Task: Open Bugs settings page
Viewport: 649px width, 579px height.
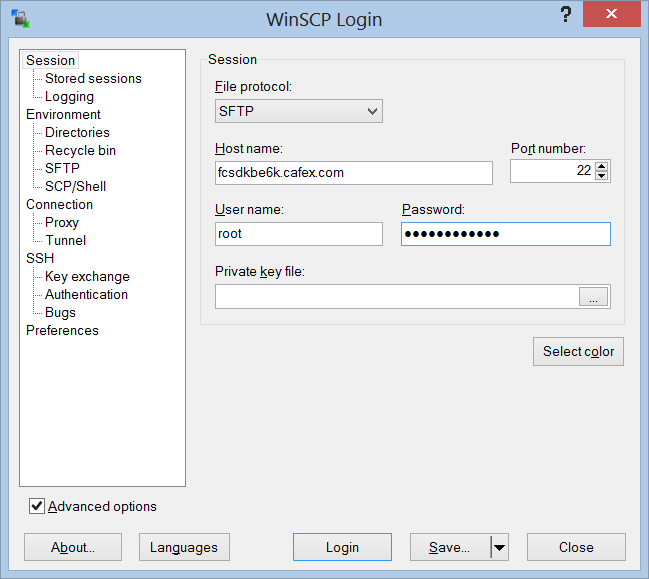Action: click(x=60, y=312)
